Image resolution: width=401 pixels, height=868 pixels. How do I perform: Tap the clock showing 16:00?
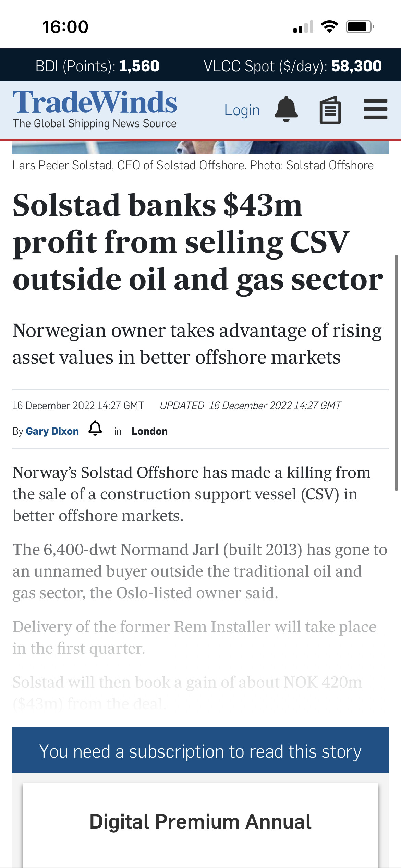coord(65,27)
